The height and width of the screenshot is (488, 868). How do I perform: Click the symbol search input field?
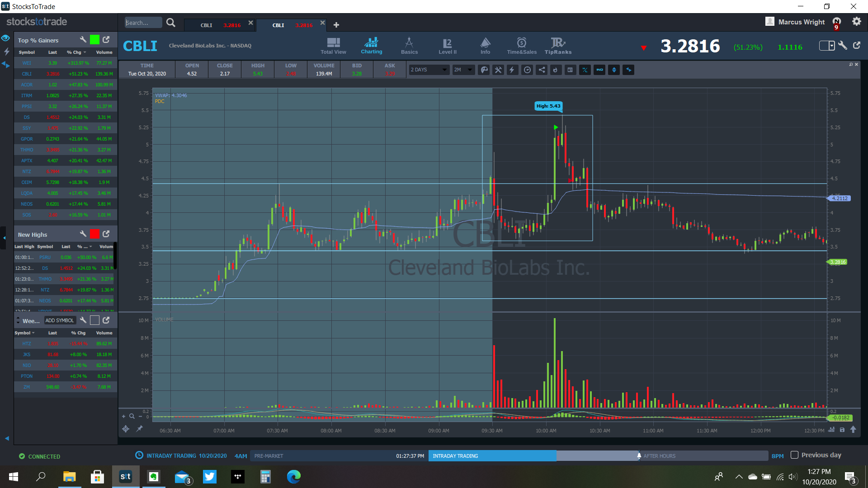click(143, 23)
